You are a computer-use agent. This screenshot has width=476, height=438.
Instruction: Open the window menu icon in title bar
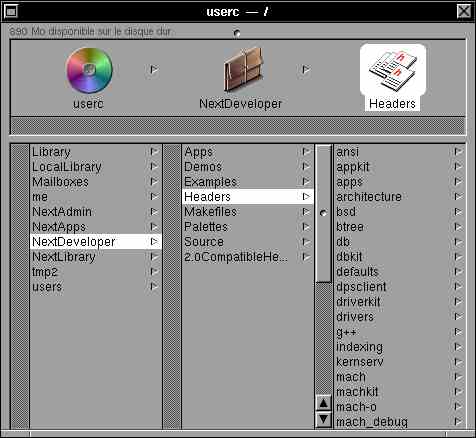point(10,11)
